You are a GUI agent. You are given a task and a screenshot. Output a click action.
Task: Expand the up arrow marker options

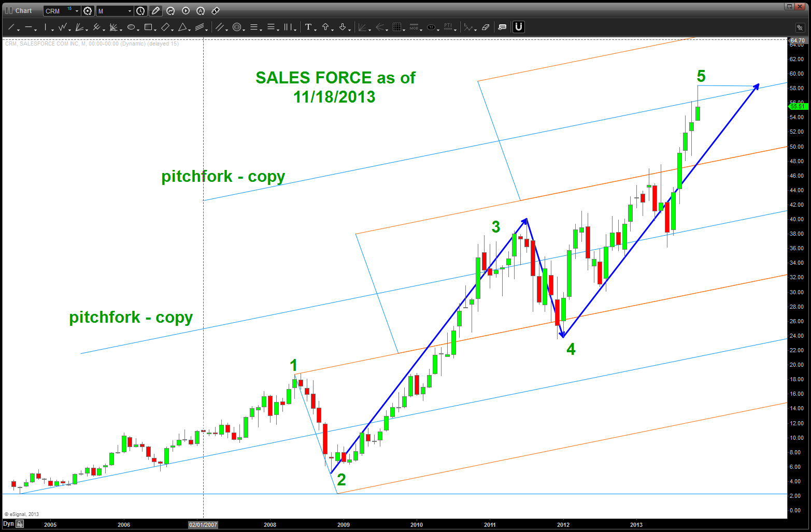pyautogui.click(x=332, y=30)
